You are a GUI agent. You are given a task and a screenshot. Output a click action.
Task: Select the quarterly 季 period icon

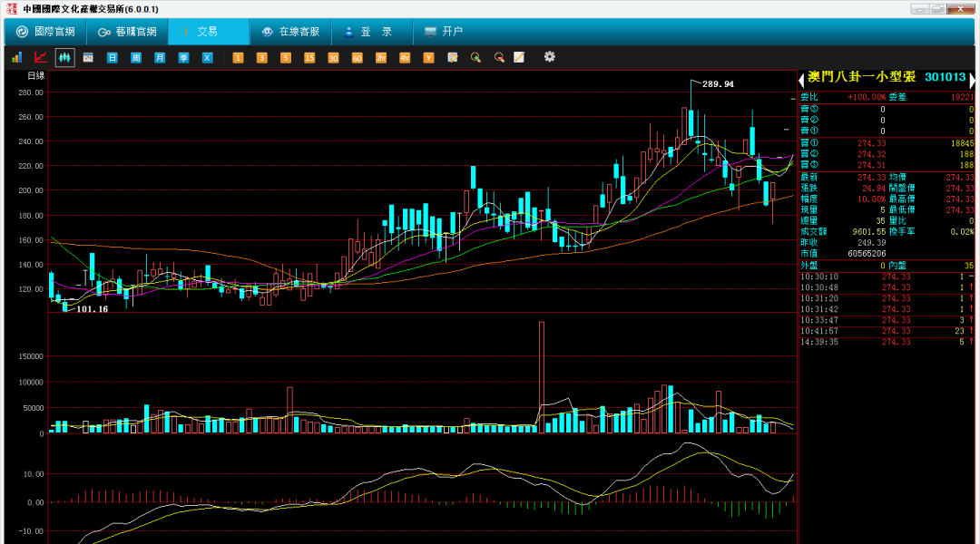[x=183, y=57]
